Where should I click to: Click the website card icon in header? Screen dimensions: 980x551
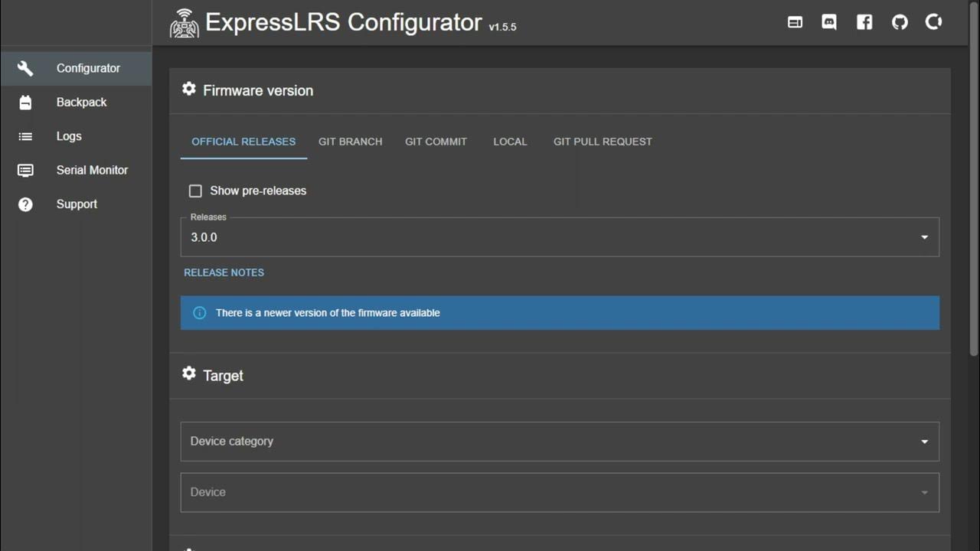coord(795,22)
